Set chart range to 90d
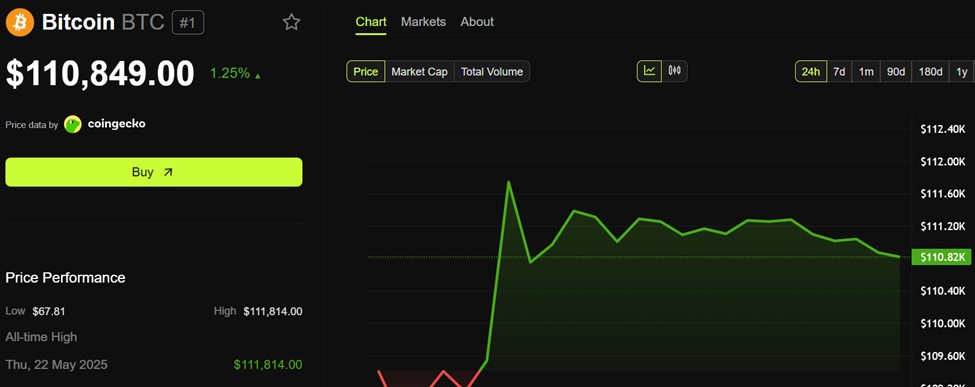Viewport: 975px width, 387px height. (895, 72)
